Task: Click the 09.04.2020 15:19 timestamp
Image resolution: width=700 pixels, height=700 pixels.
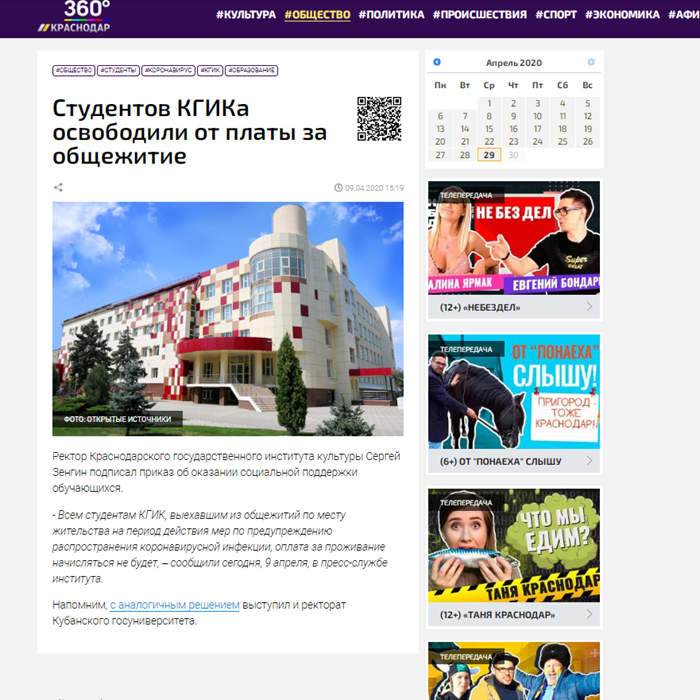Action: (x=374, y=188)
